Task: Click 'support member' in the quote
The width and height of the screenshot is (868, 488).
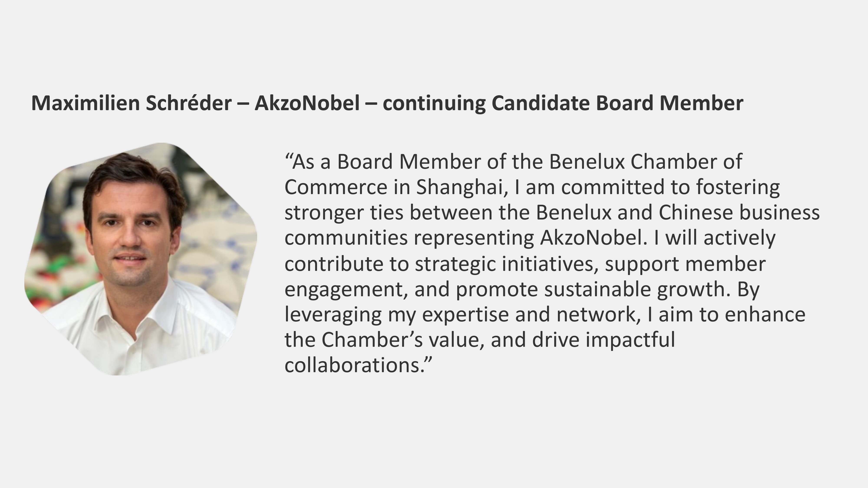Action: click(x=685, y=264)
